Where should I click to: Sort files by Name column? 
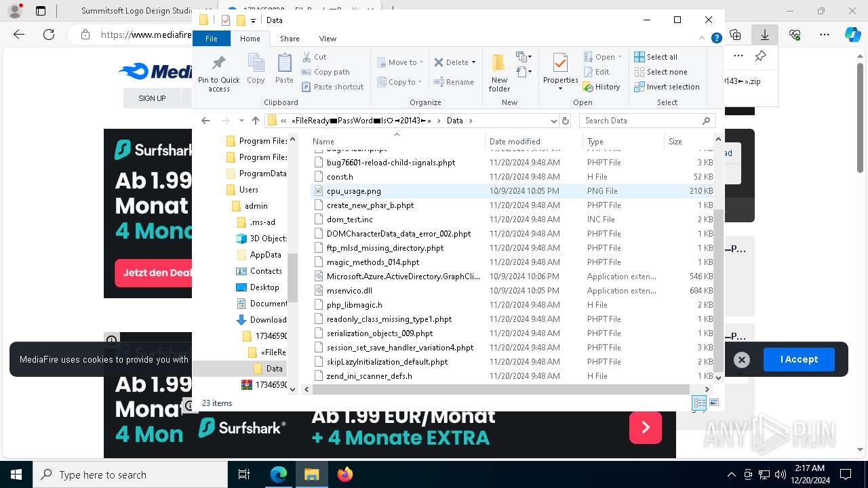(x=397, y=142)
